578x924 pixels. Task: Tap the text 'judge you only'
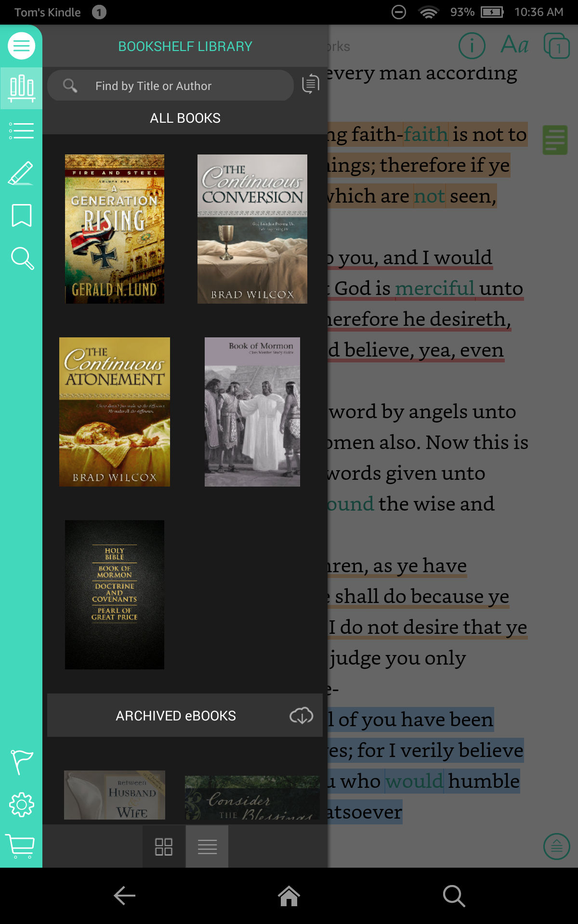click(397, 658)
